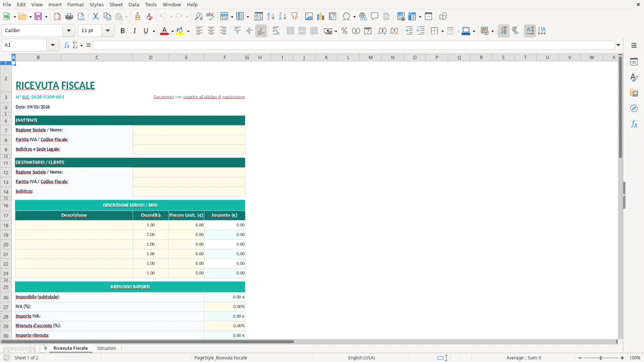
Task: Expand the formula bar
Action: (x=618, y=45)
